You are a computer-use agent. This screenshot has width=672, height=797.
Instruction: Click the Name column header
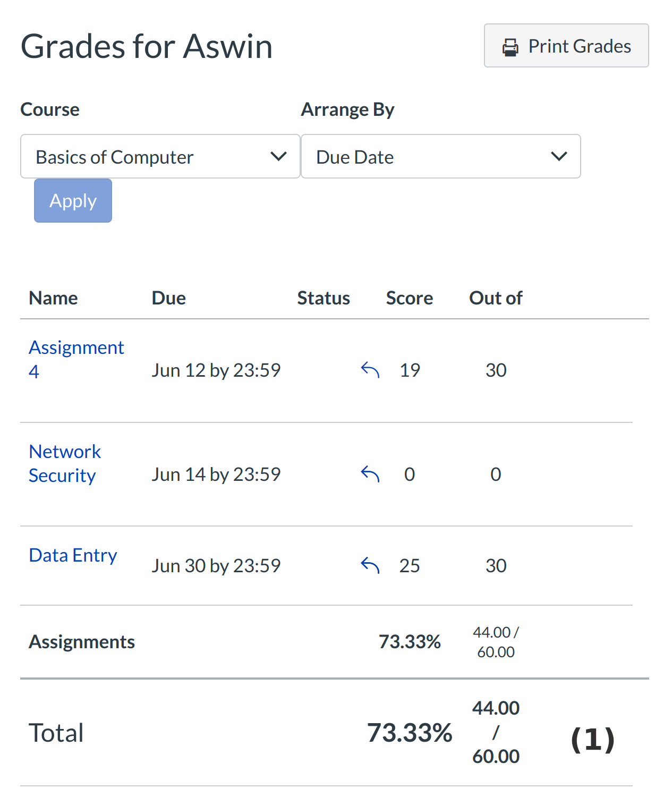click(53, 298)
